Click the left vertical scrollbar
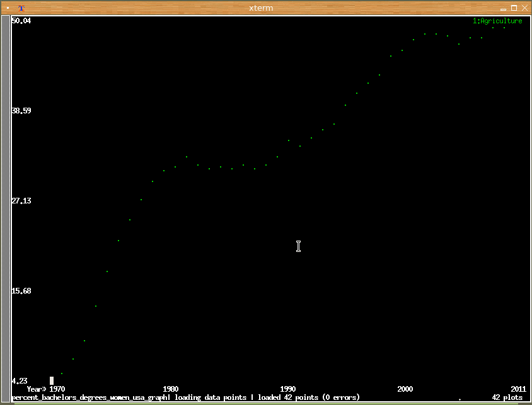 [6, 208]
